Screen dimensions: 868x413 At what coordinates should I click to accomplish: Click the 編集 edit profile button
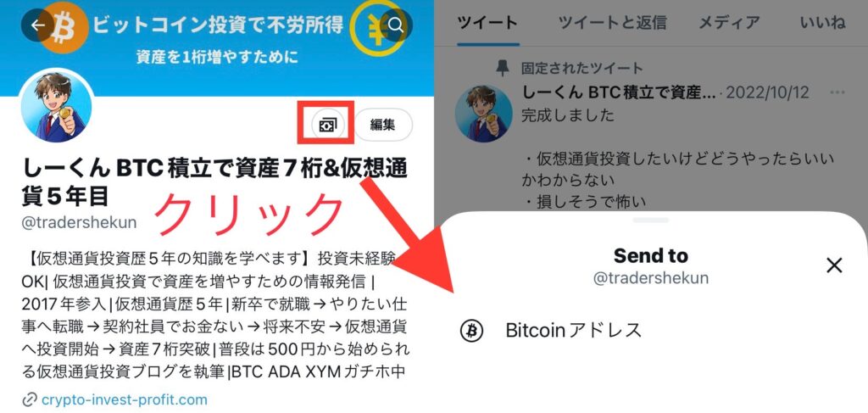[383, 125]
